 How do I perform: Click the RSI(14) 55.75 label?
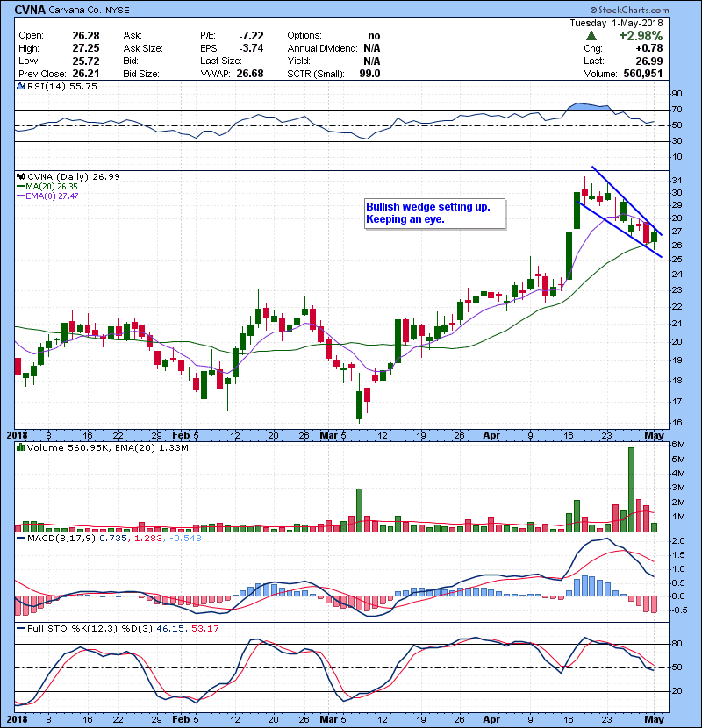click(61, 86)
